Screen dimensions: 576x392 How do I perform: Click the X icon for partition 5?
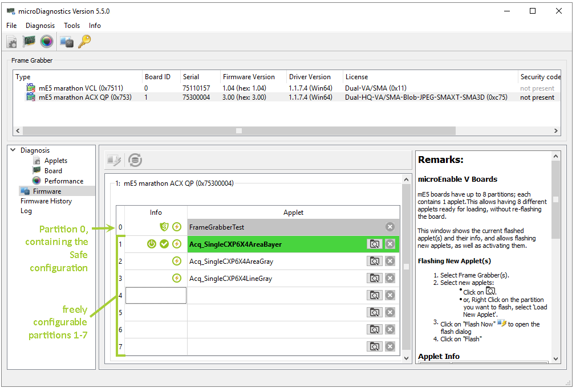tap(390, 312)
